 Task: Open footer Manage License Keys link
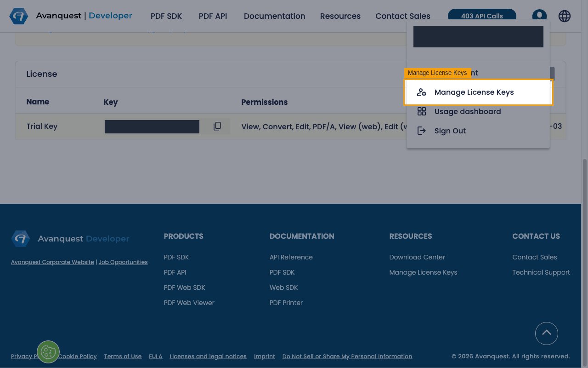[x=423, y=272]
